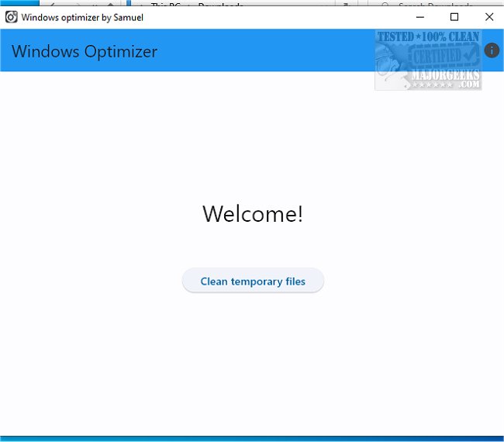Screen dimensions: 504x442
Task: Minimize the Windows optimizer window
Action: click(420, 17)
